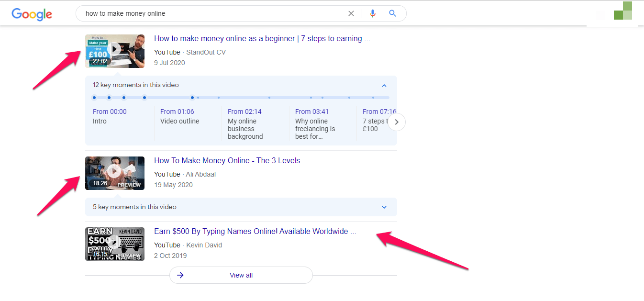The height and width of the screenshot is (301, 644).
Task: Collapse the 12 key moments panel
Action: 384,85
